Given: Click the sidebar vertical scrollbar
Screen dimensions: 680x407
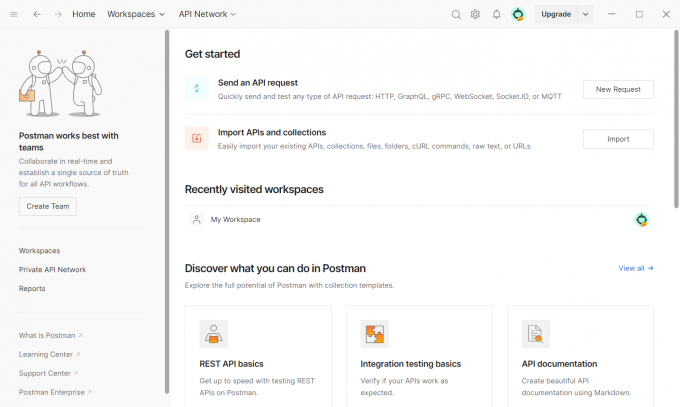Looking at the screenshot, I should click(167, 212).
